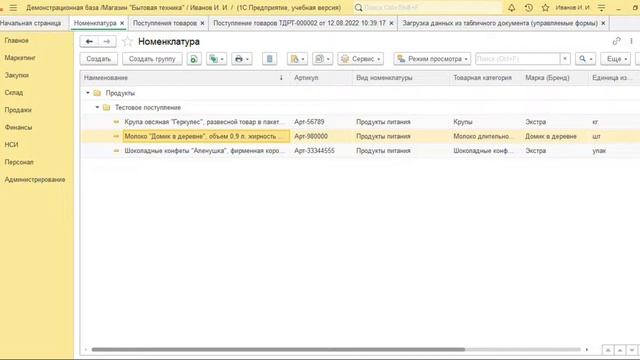Add Номенклатура to favorites star
This screenshot has height=360, width=640.
[127, 41]
